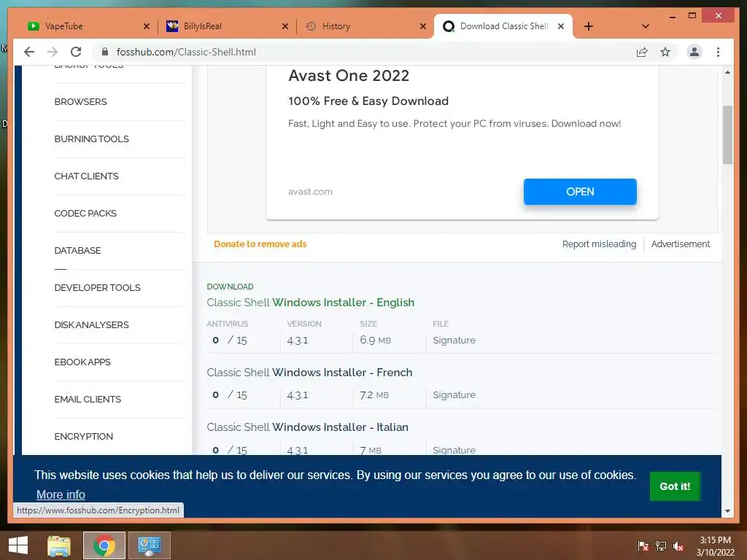This screenshot has height=560, width=747.
Task: Maximize the Chrome window
Action: (x=692, y=16)
